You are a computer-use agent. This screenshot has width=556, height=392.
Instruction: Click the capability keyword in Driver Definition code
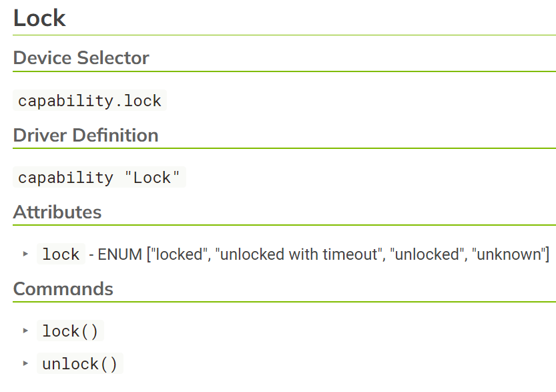[65, 178]
